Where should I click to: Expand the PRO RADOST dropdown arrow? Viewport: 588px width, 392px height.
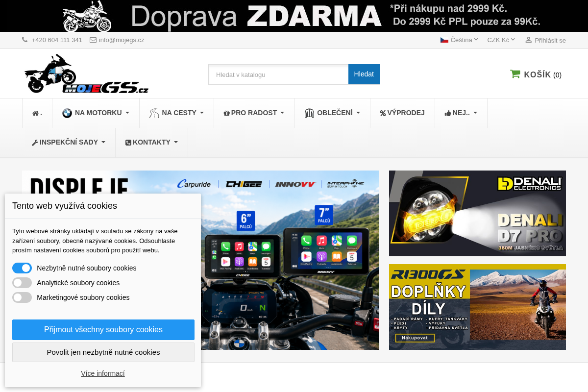(282, 113)
